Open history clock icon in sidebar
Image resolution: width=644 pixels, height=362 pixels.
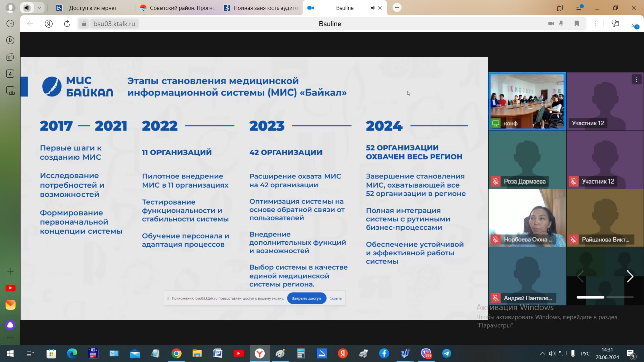(10, 24)
